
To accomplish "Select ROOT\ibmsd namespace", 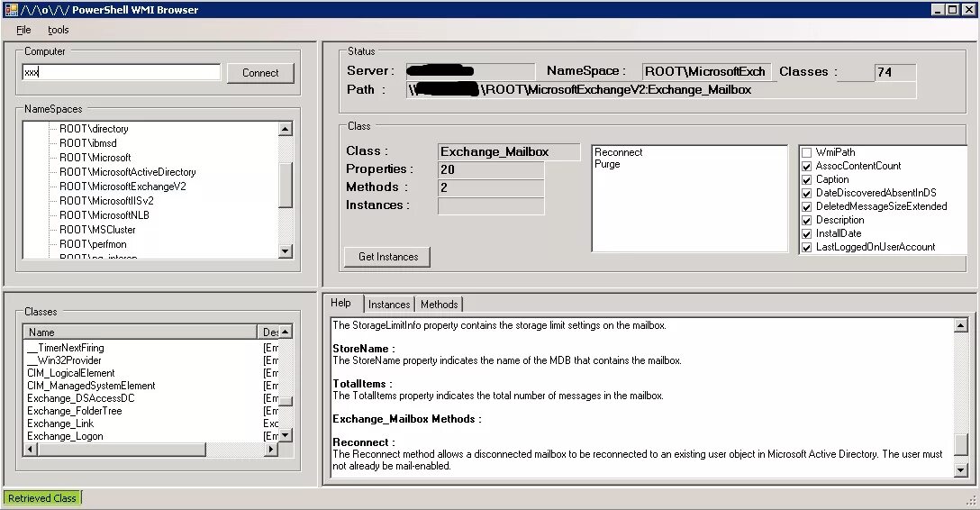I will 88,143.
